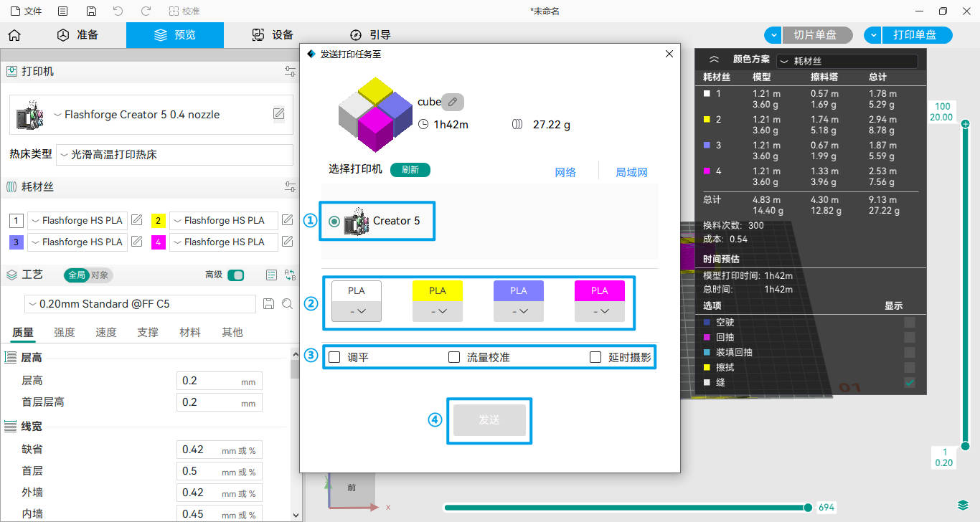Open the compare presets A/B icon
Image resolution: width=980 pixels, height=522 pixels.
click(x=290, y=275)
